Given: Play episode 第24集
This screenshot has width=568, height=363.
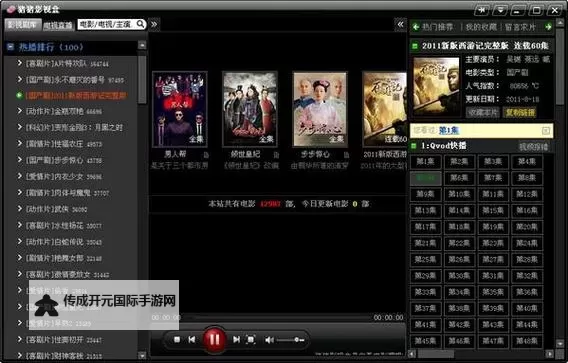Looking at the screenshot, I should (x=527, y=243).
